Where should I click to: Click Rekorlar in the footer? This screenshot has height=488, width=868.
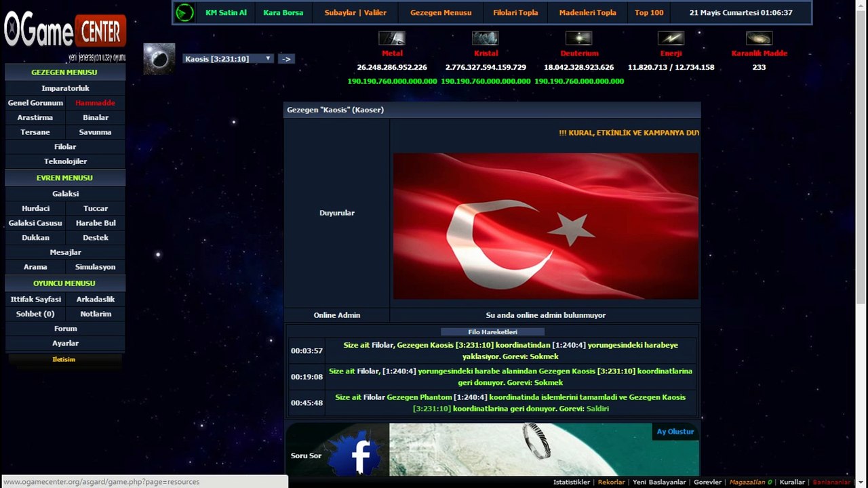click(611, 482)
